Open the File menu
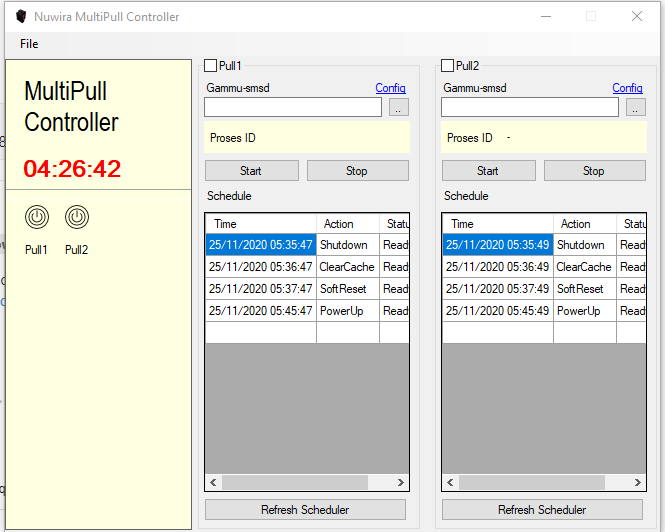The height and width of the screenshot is (532, 665). [x=29, y=44]
